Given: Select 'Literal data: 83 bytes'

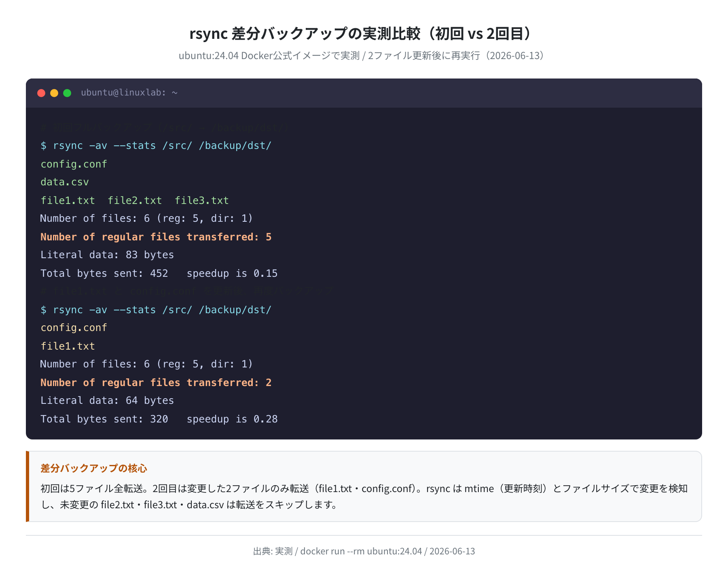Looking at the screenshot, I should coord(107,255).
